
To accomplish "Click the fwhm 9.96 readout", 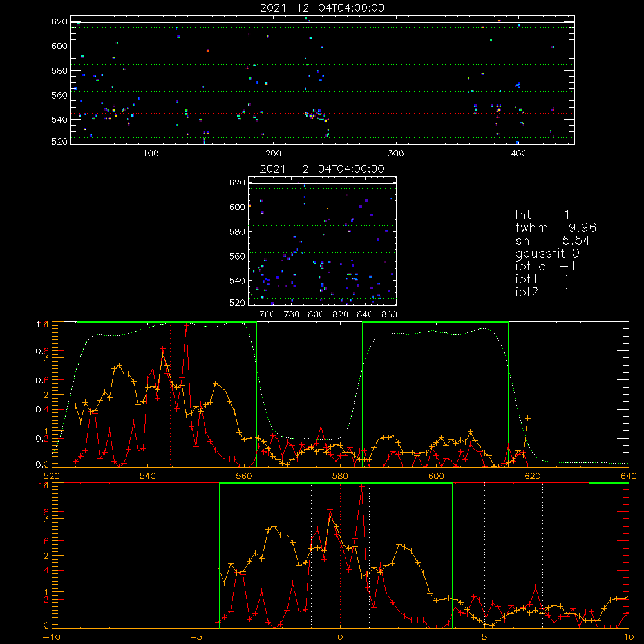I will tap(556, 227).
